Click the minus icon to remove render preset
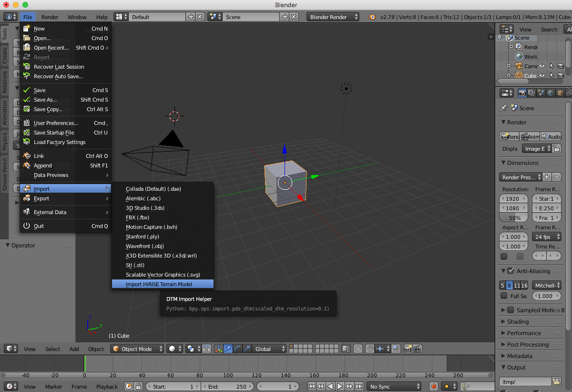 [x=556, y=177]
